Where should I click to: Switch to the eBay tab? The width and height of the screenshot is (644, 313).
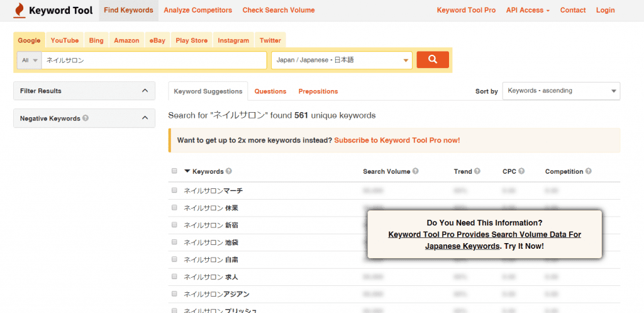point(157,40)
